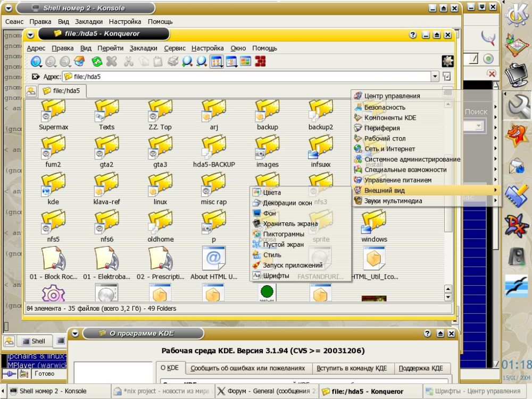Click the K menu gear icon on side panel
The width and height of the screenshot is (532, 399).
[x=517, y=15]
